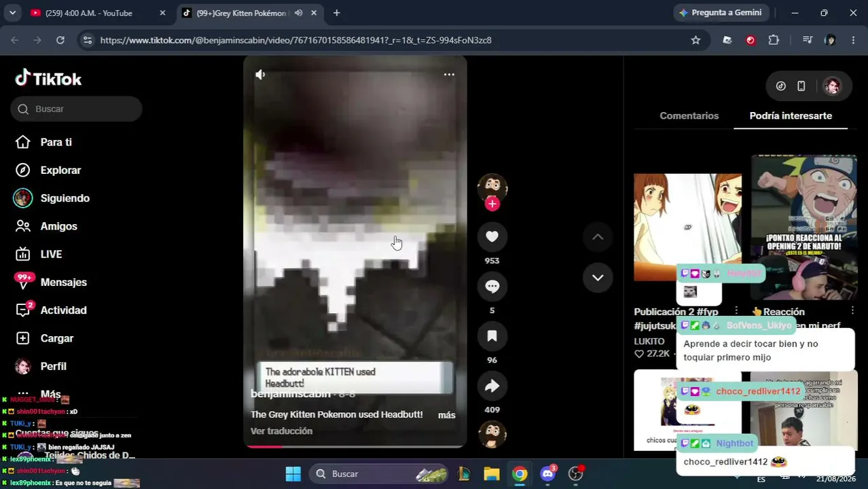
Task: Go to next video with down chevron
Action: coord(598,277)
